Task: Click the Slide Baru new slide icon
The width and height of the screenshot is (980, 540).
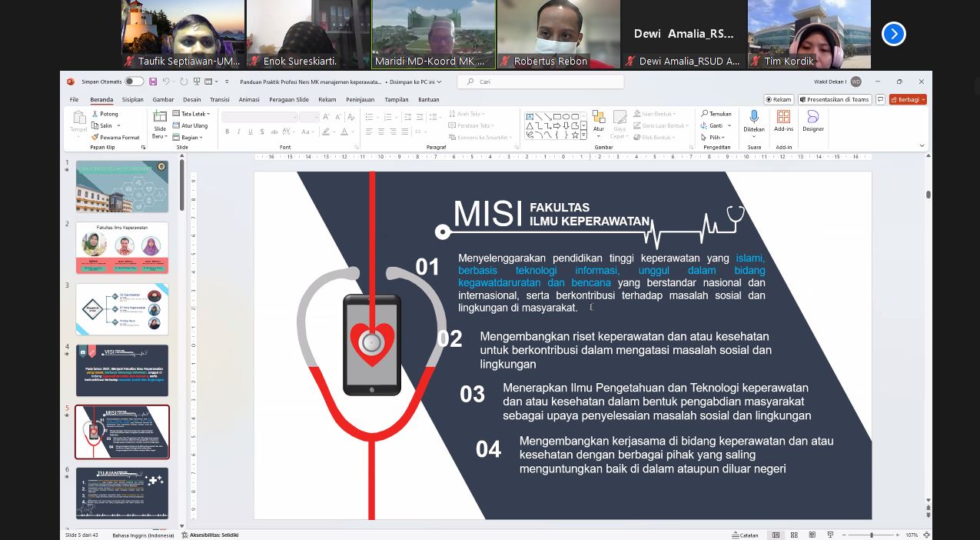Action: pyautogui.click(x=160, y=122)
